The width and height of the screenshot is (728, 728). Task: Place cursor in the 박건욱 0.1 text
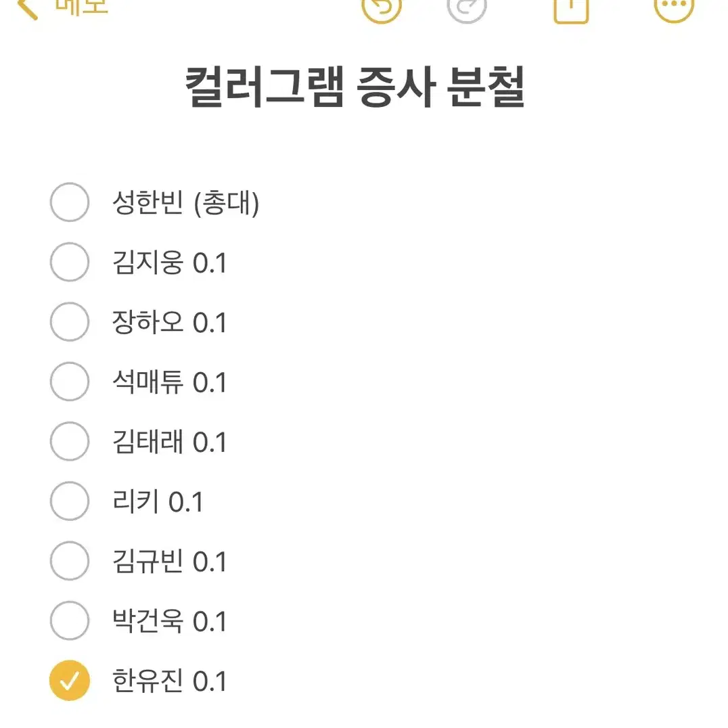point(169,621)
